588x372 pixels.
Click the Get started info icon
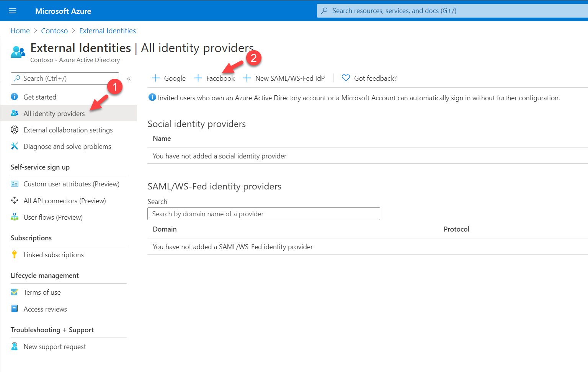point(15,97)
